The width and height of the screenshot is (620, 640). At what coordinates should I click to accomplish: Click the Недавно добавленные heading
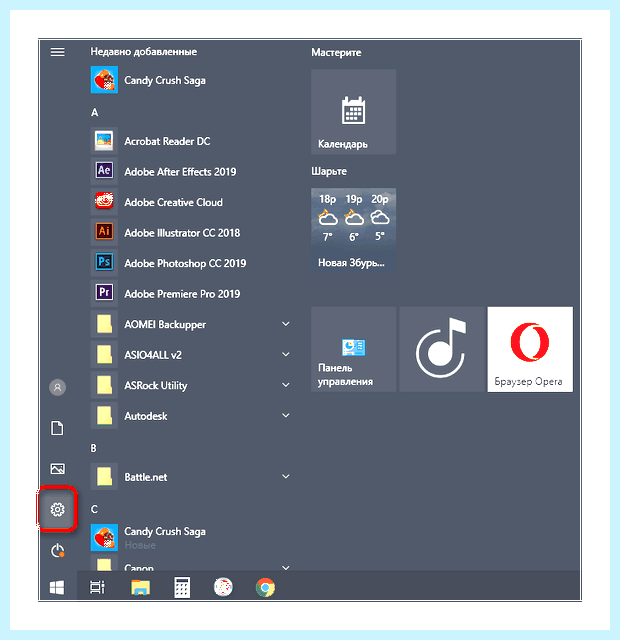pyautogui.click(x=144, y=51)
